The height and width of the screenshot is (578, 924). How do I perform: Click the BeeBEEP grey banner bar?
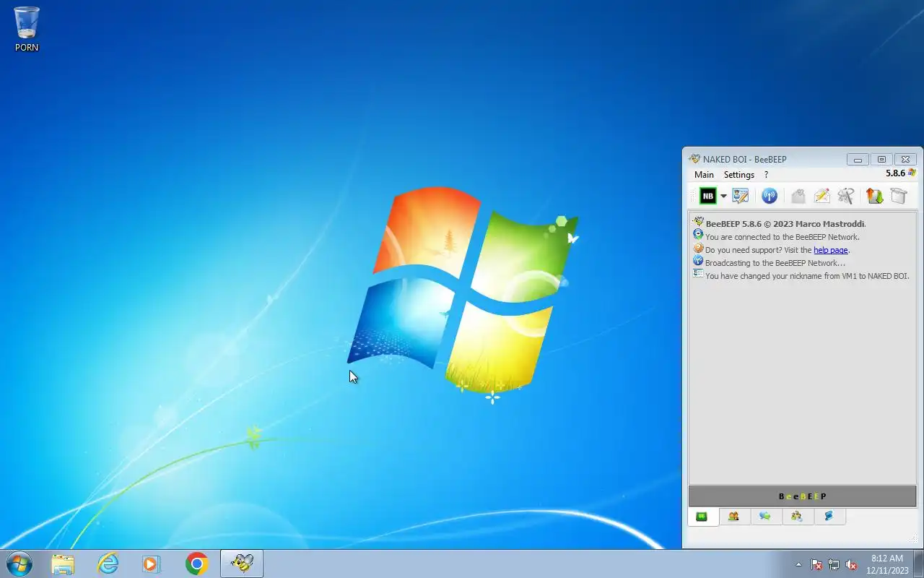coord(802,496)
